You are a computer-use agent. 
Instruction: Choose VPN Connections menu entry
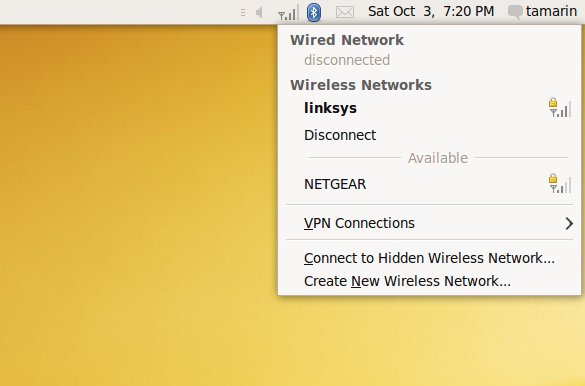[x=429, y=223]
